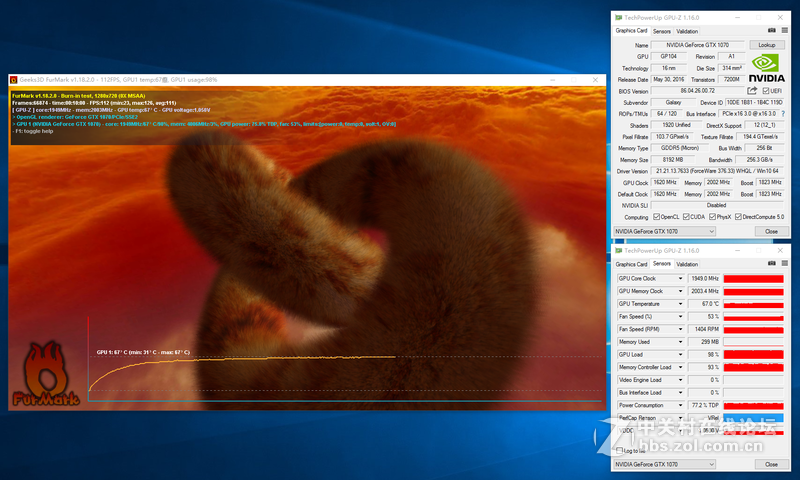Enable the Log to file checkbox
Screen dimensions: 800x480
coord(622,451)
